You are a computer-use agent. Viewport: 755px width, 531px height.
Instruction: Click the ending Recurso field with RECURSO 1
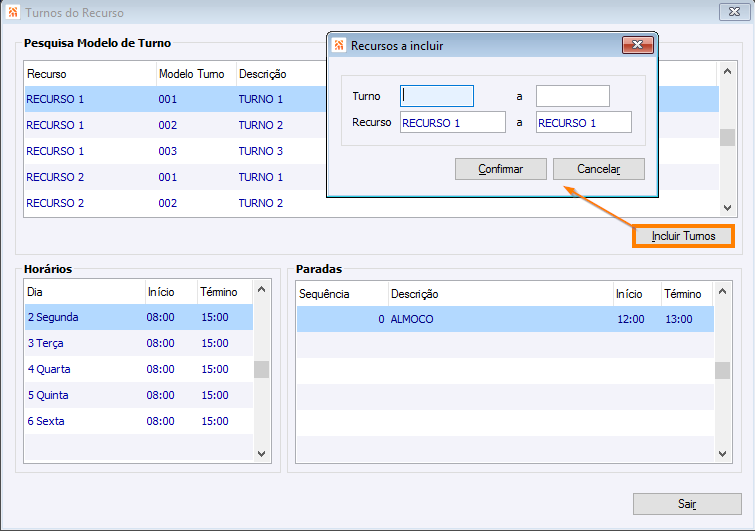(584, 122)
